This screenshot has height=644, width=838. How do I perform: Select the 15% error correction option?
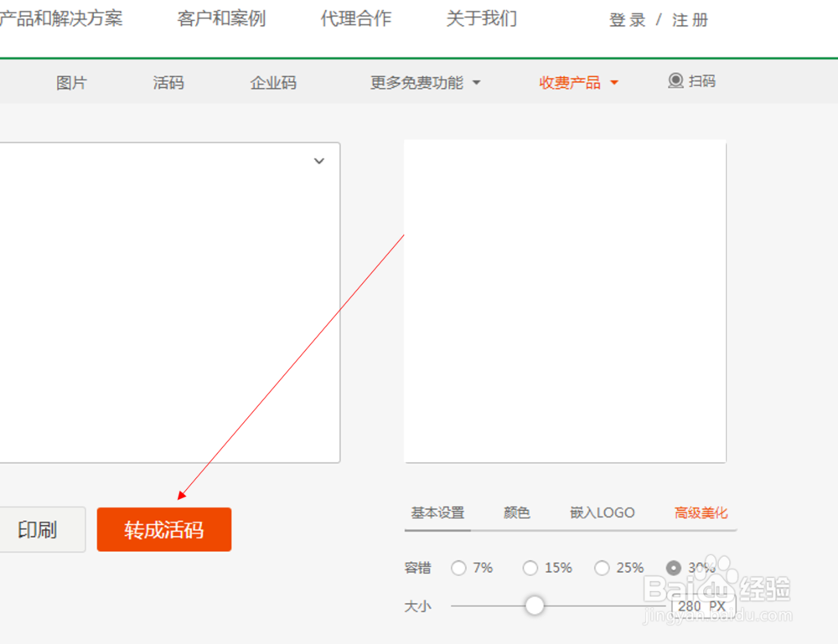click(530, 568)
